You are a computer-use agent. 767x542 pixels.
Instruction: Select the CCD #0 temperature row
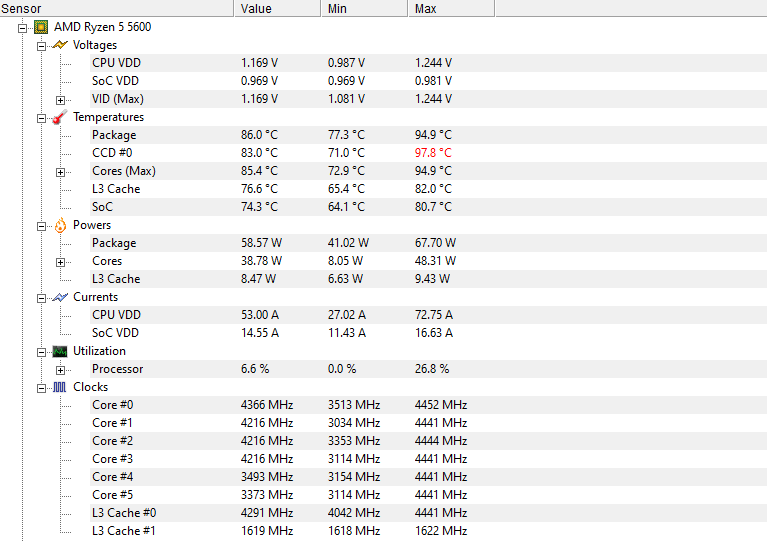click(112, 153)
